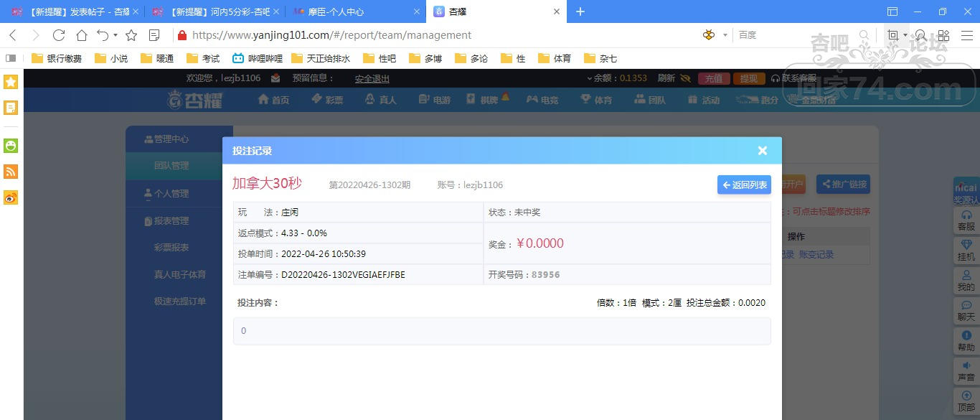
Task: Click the sidebar favorites star icon
Action: tap(11, 82)
